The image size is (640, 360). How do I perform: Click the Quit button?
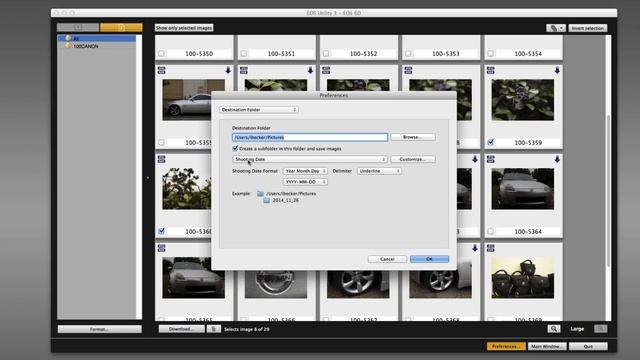tap(588, 346)
